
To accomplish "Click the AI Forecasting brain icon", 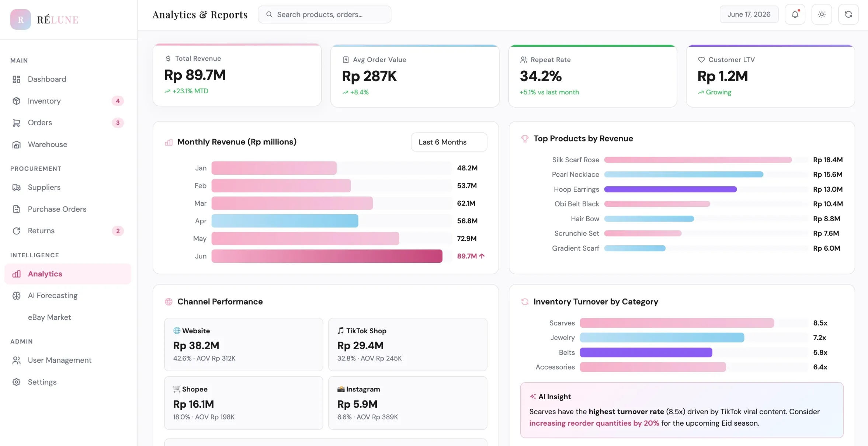I will click(16, 296).
